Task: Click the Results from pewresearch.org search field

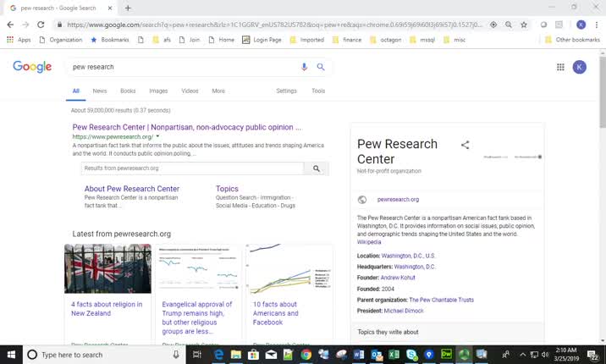Action: click(x=192, y=168)
